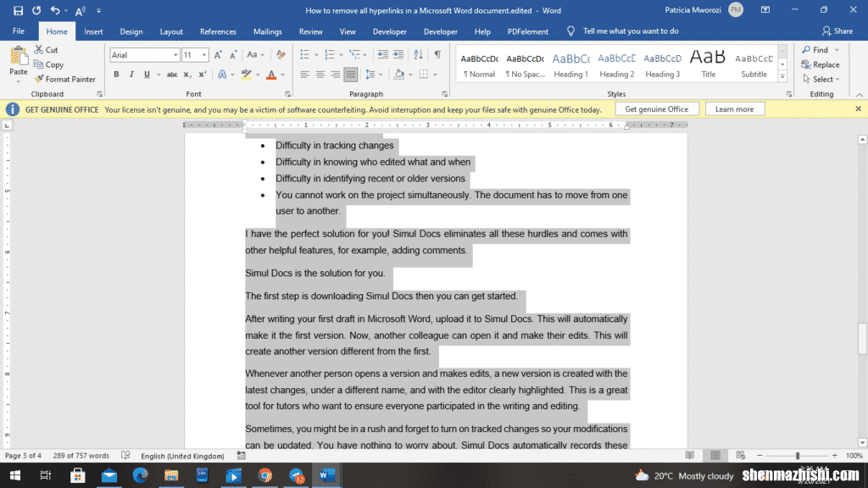Apply the Heading 1 style
This screenshot has height=488, width=868.
click(x=570, y=64)
